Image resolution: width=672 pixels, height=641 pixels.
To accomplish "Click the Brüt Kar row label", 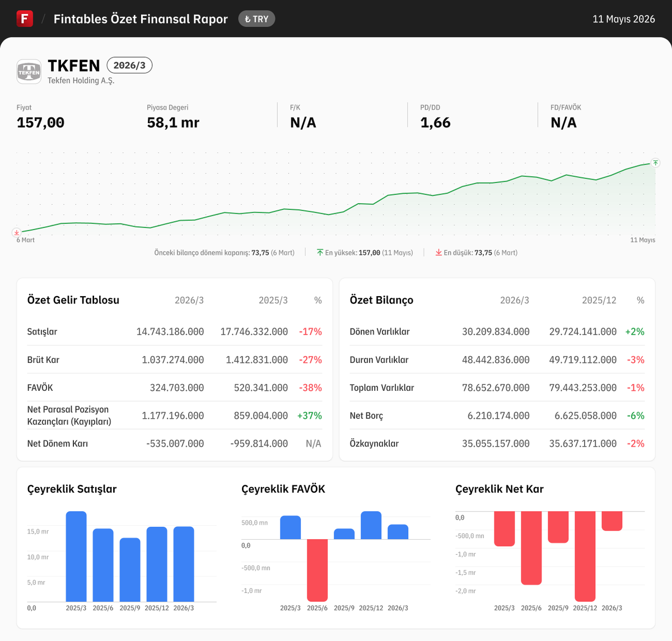I will 43,359.
